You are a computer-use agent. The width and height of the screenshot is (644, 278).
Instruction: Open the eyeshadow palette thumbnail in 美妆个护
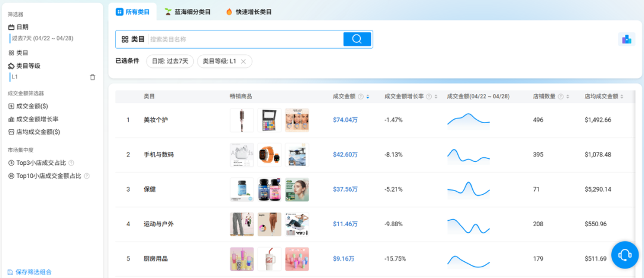click(270, 120)
